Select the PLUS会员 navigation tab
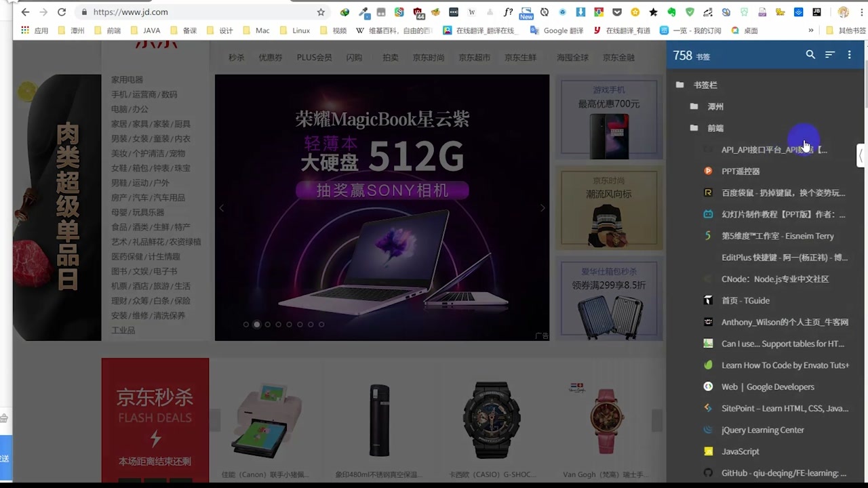Image resolution: width=868 pixels, height=488 pixels. click(314, 58)
